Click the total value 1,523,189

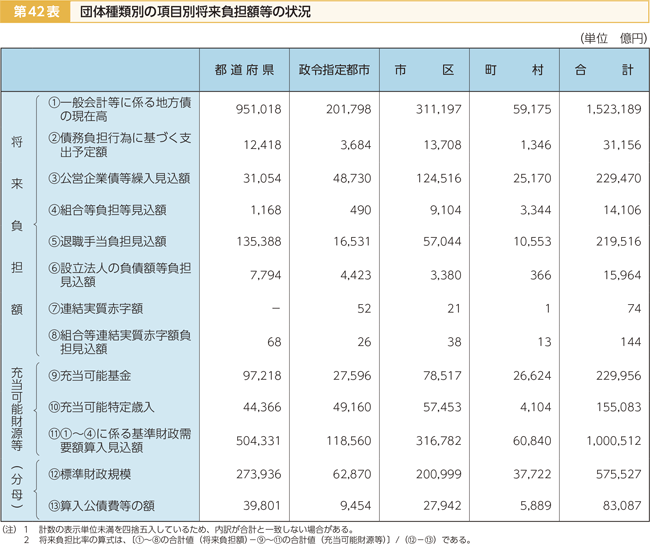point(614,109)
